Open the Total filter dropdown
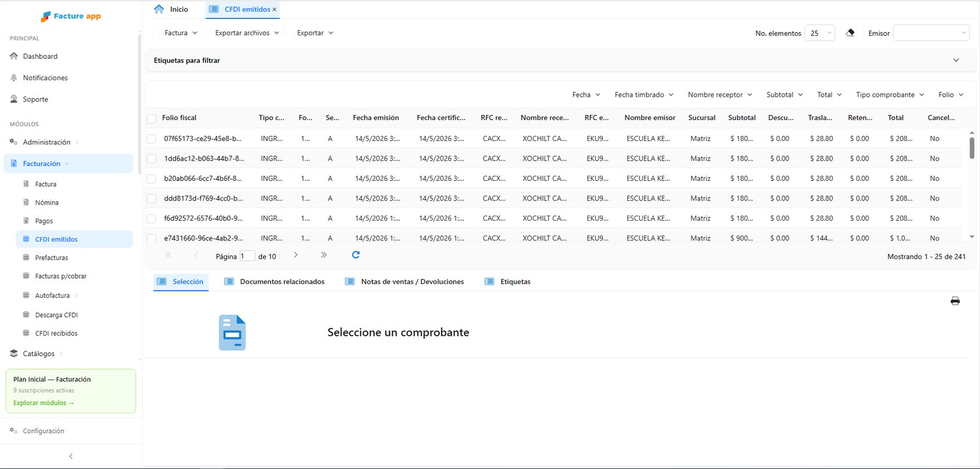The width and height of the screenshot is (980, 469). [830, 95]
